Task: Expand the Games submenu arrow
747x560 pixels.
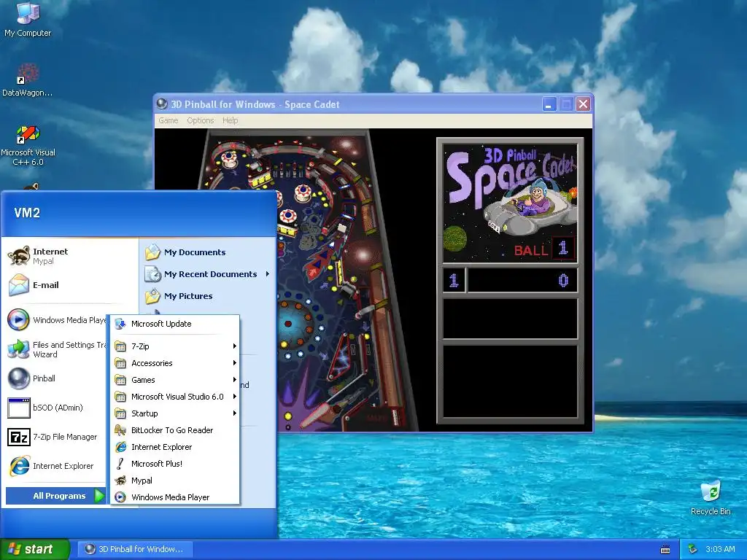Action: (234, 379)
